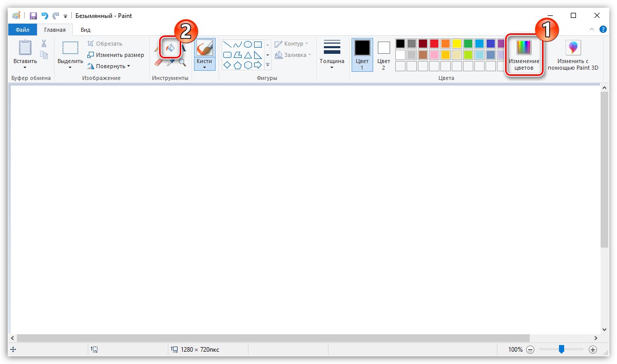Open the Выделить dropdown arrow

click(x=70, y=67)
